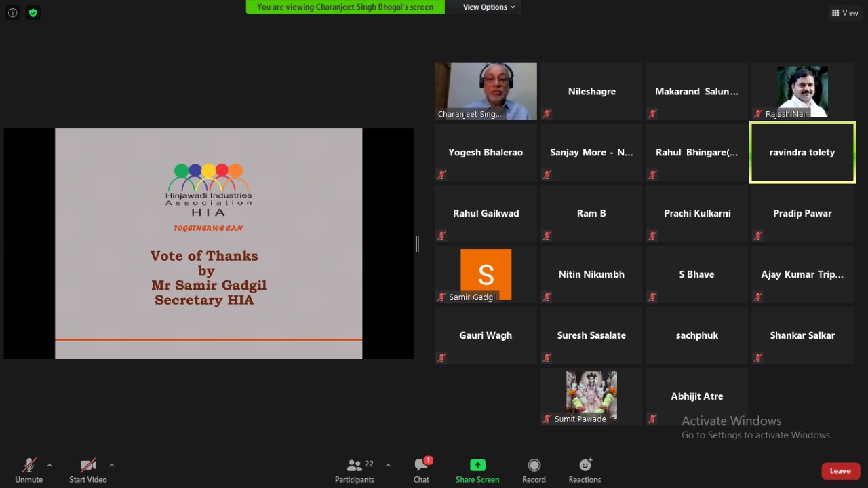The height and width of the screenshot is (488, 868).
Task: Click the divider handle between slide and gallery
Action: tap(417, 244)
